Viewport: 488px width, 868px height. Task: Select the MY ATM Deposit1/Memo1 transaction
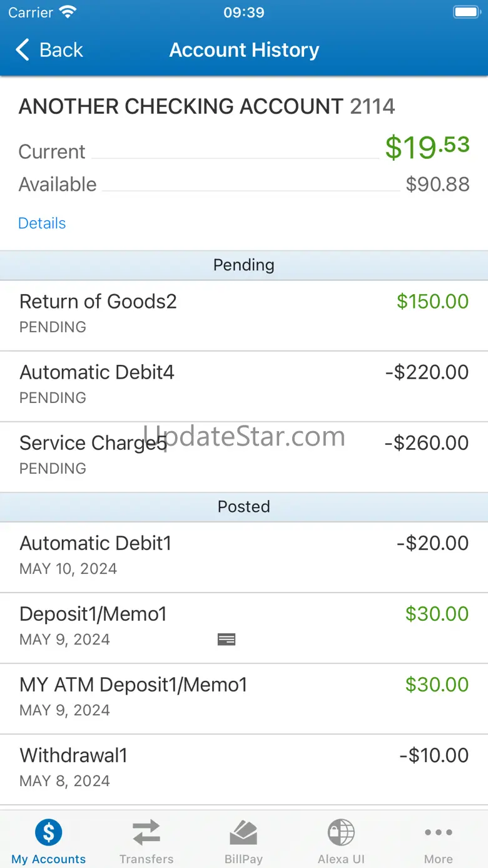click(x=244, y=698)
